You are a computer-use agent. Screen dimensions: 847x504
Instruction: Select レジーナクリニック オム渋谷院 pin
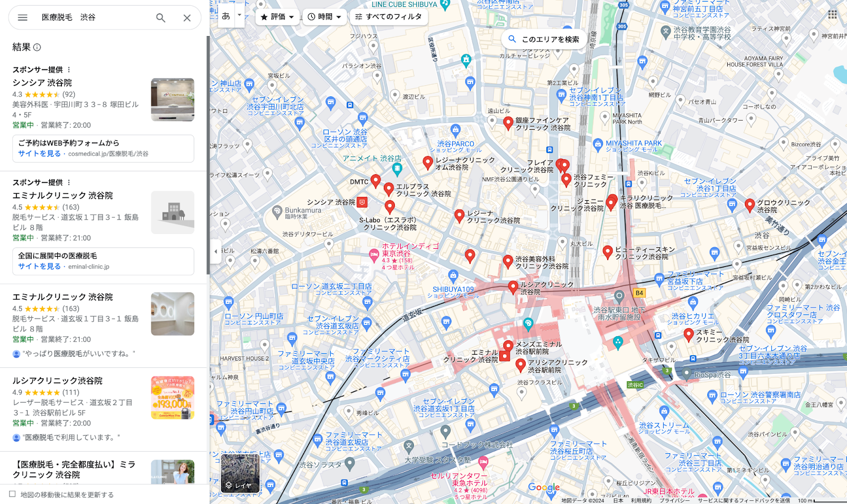[428, 163]
